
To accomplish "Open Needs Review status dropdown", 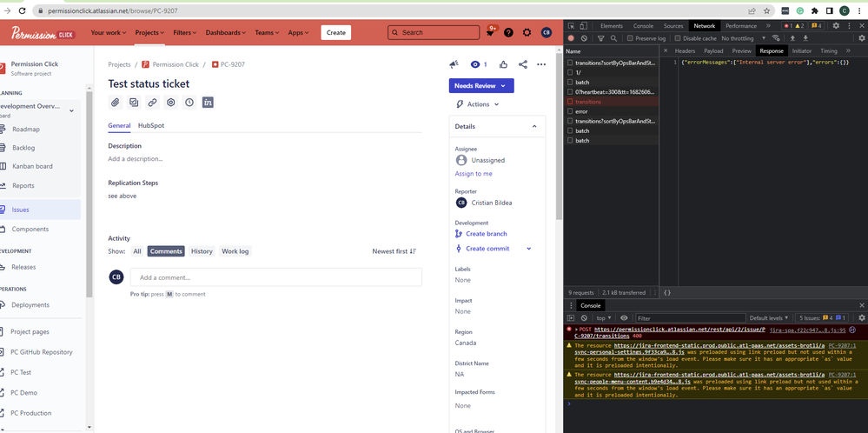I will coord(481,86).
